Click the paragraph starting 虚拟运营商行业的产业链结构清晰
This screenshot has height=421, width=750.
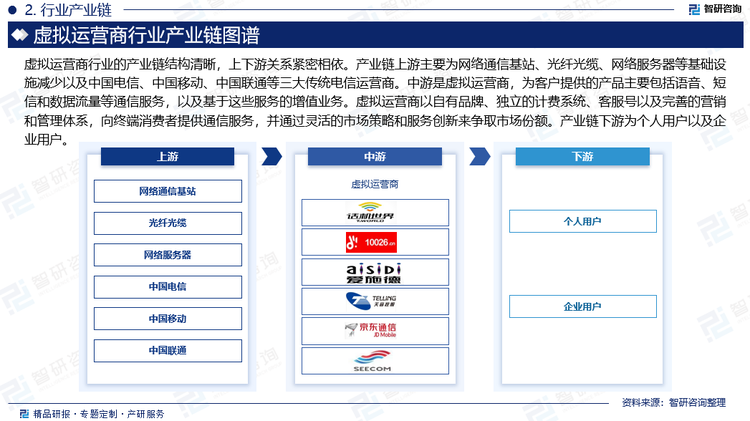375,101
